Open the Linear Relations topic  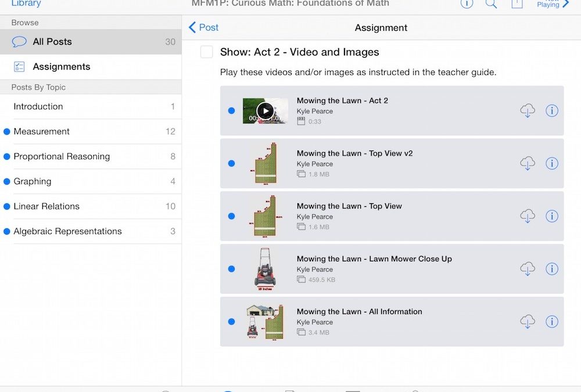46,207
